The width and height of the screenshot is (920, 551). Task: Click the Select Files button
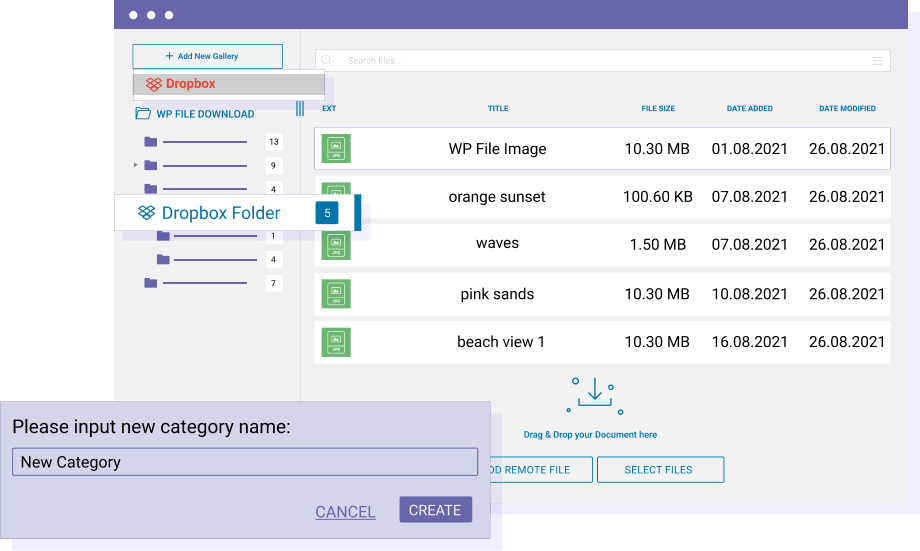659,470
